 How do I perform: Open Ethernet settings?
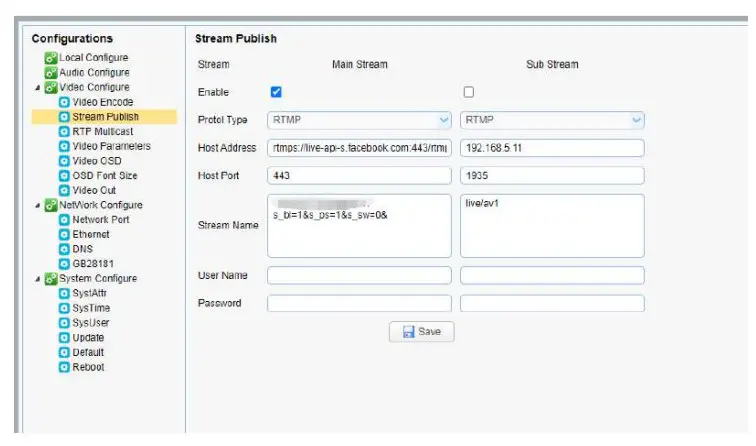(x=91, y=234)
